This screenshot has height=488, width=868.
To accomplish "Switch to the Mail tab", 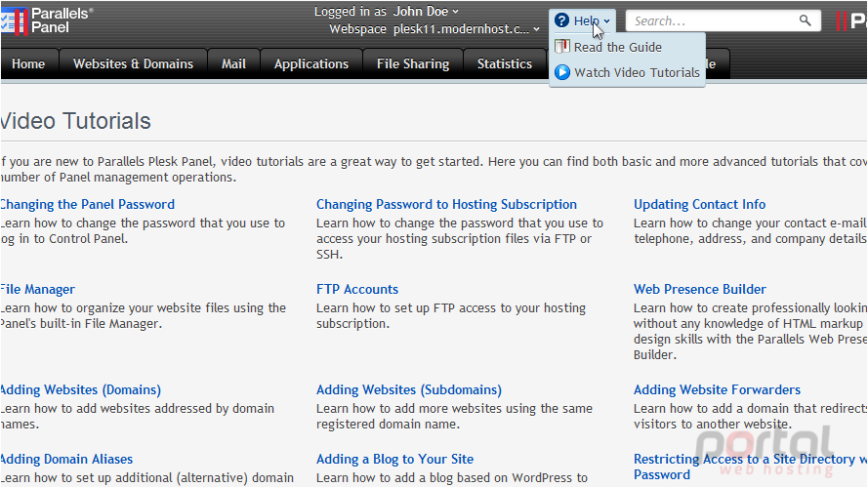I will pyautogui.click(x=233, y=64).
